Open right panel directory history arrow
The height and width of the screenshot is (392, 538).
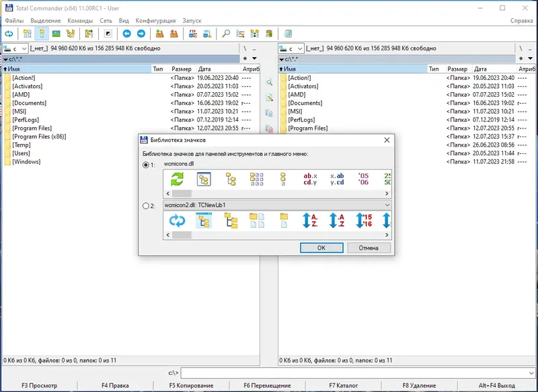coord(530,58)
